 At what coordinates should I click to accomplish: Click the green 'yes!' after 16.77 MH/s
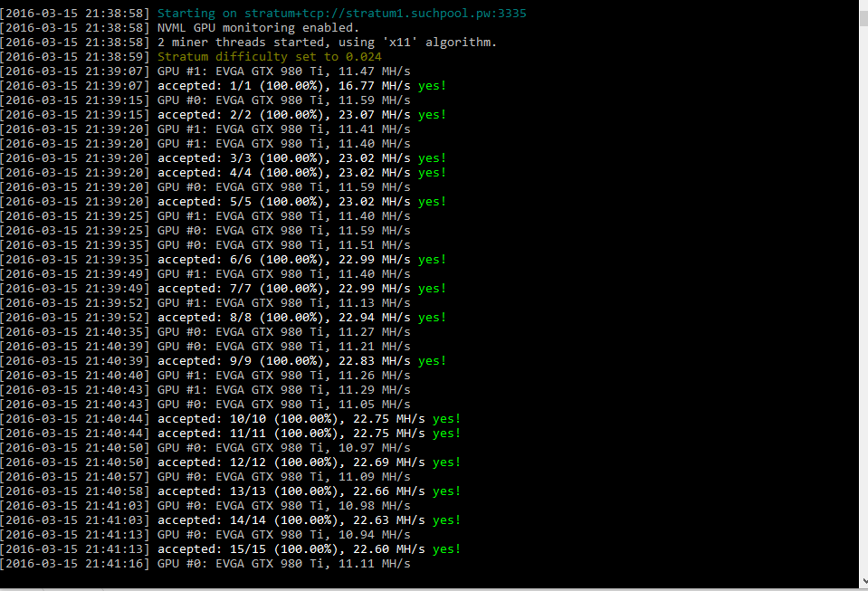click(432, 86)
